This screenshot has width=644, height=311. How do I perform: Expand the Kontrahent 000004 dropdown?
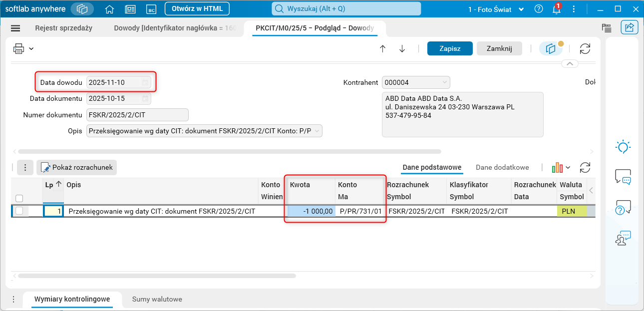pyautogui.click(x=444, y=82)
